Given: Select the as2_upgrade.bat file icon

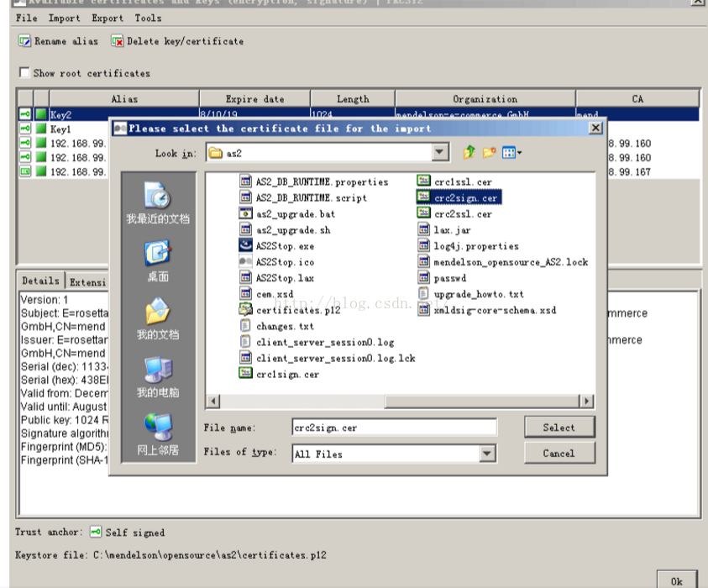Looking at the screenshot, I should pos(245,213).
